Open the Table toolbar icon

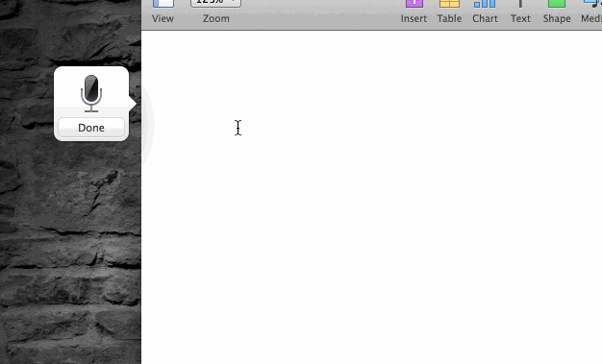[x=449, y=4]
